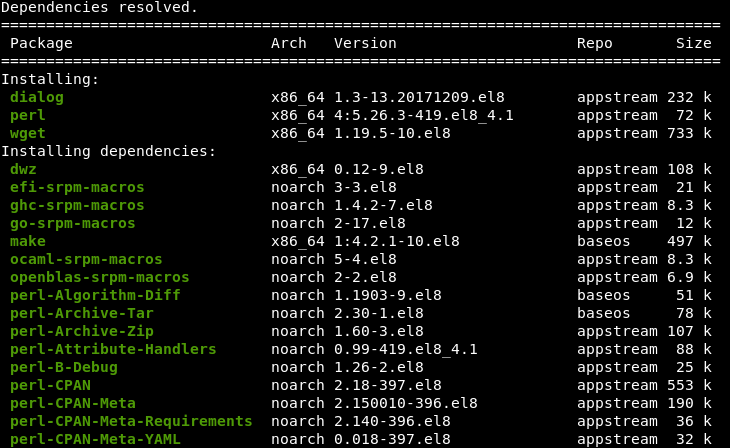Select the ocaml-srpm-macros package name
The image size is (730, 448).
tap(86, 259)
